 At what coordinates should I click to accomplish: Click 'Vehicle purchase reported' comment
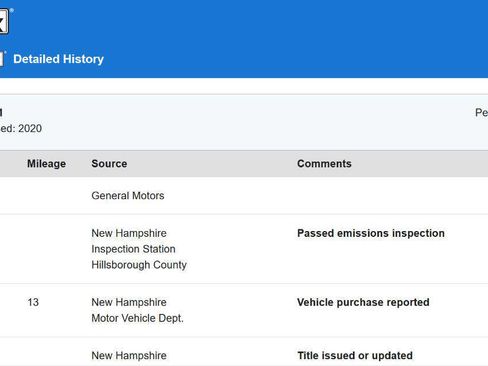pos(363,302)
